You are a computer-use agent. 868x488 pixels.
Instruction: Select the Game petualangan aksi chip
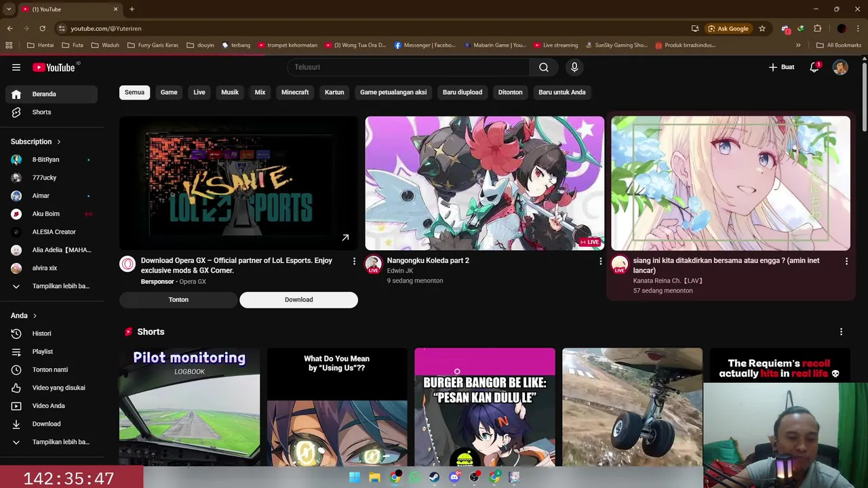(393, 92)
